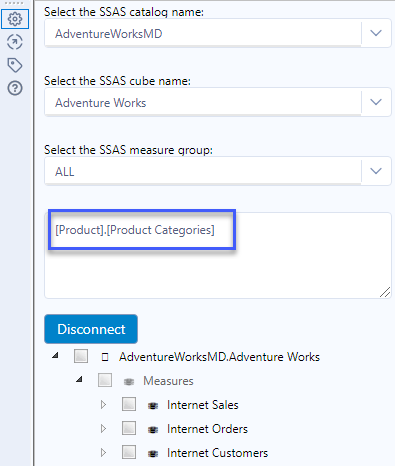Click the resize grip of the text area
This screenshot has height=466, width=395.
click(x=385, y=292)
